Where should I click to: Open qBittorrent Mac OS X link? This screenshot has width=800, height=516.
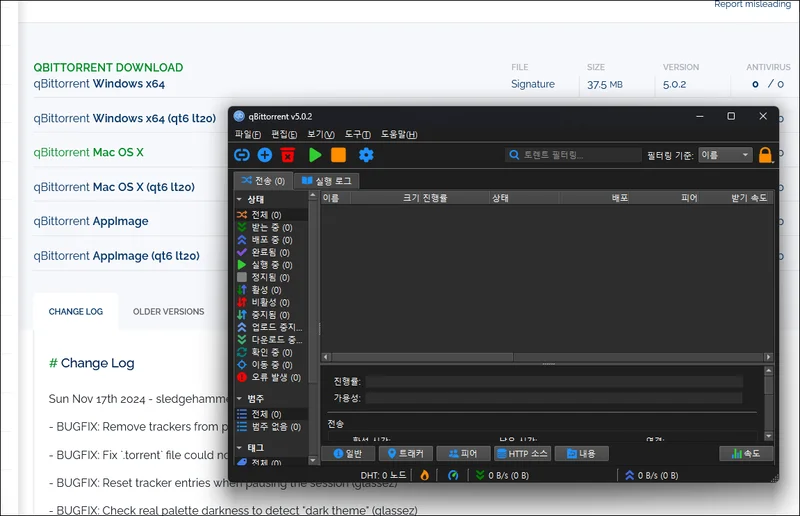pyautogui.click(x=88, y=152)
